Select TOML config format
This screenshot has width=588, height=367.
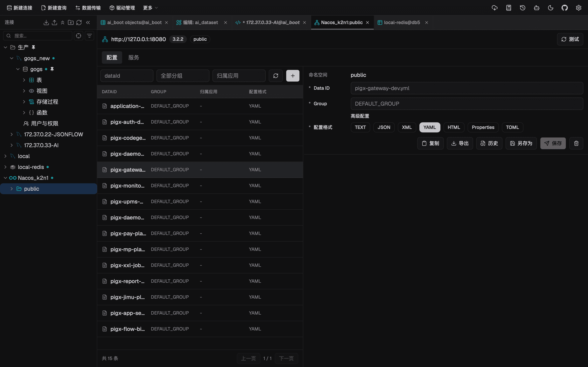tap(512, 127)
